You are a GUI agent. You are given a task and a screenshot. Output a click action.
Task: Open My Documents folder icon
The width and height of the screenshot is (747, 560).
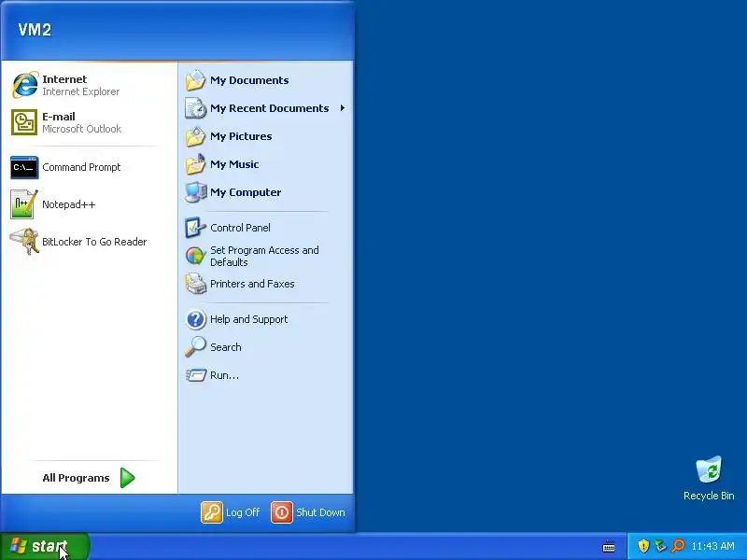pyautogui.click(x=195, y=80)
